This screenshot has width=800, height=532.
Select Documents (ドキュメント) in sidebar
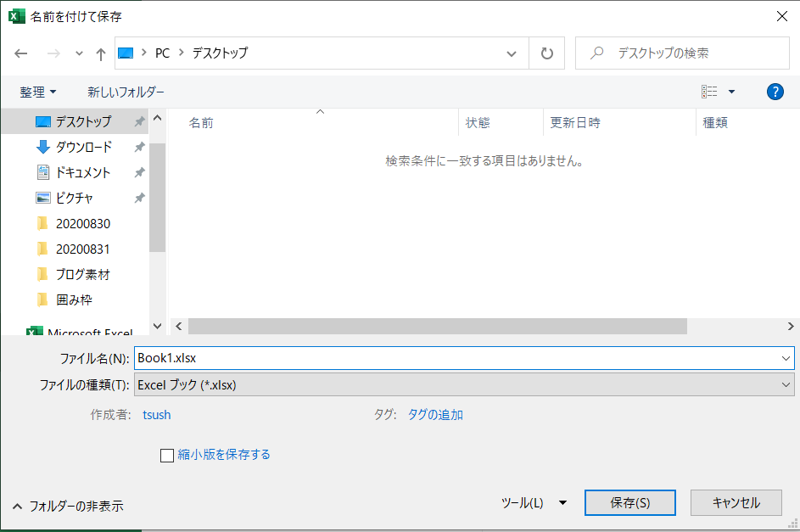point(82,172)
